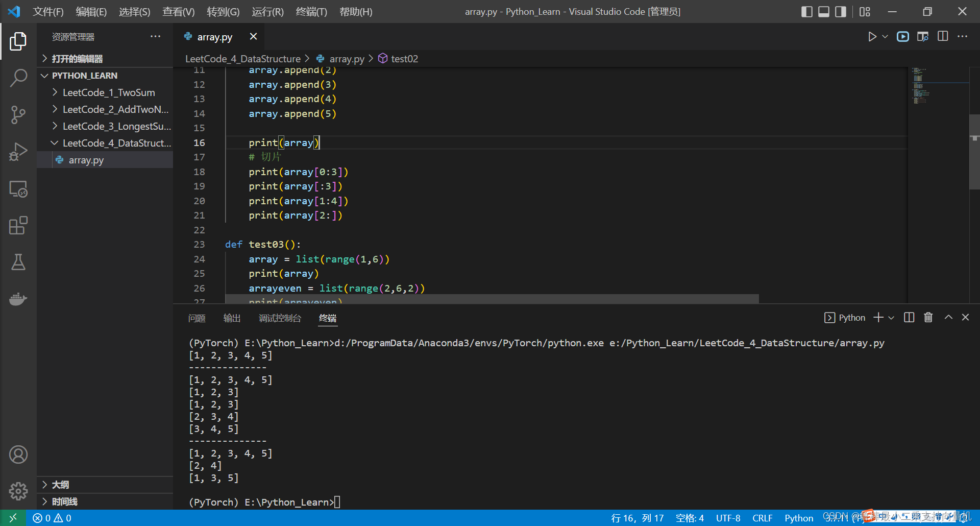Switch to the 调试控制台 panel tab
Image resolution: width=980 pixels, height=526 pixels.
tap(280, 318)
